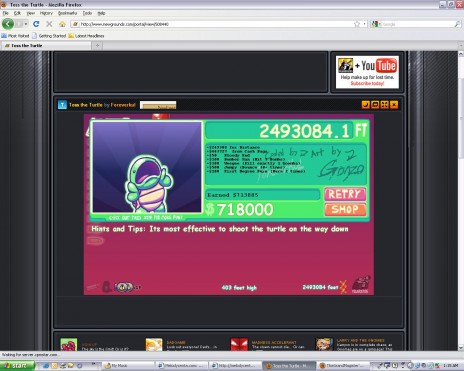Click the logo icon at game bottom-right
The width and height of the screenshot is (464, 371).
coord(361,284)
